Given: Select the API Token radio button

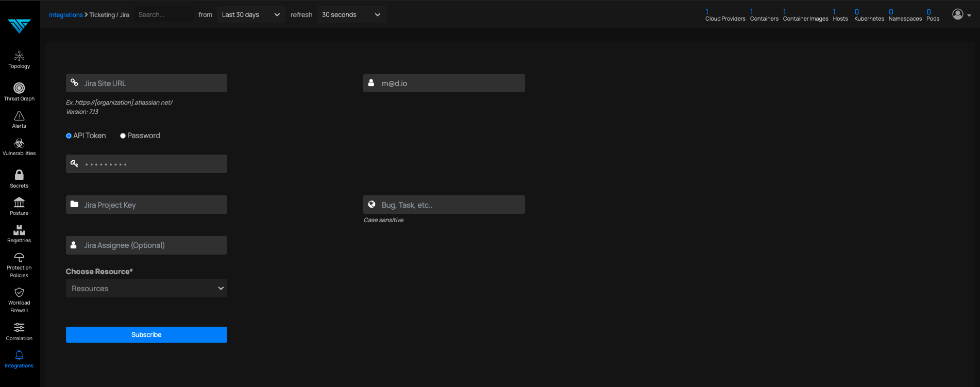Looking at the screenshot, I should pos(69,136).
